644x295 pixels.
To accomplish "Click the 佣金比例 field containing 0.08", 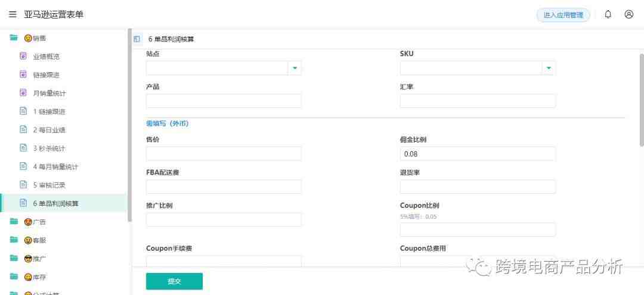I will pyautogui.click(x=478, y=153).
